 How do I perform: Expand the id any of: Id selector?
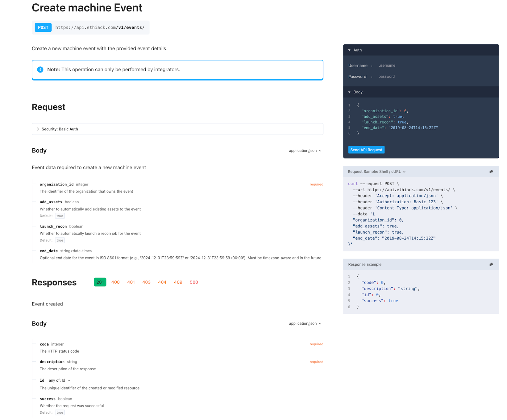click(59, 380)
